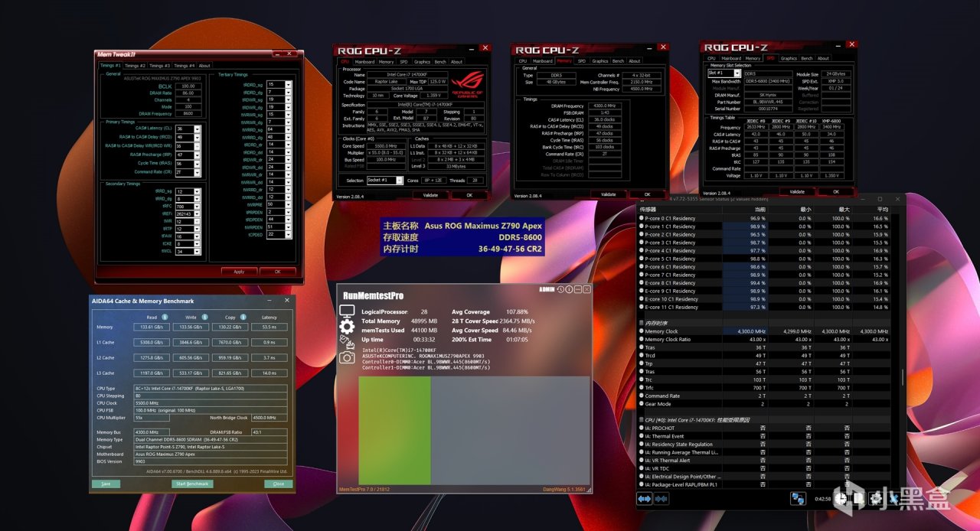The image size is (980, 531).
Task: Click sensor icon of Memory Clock row
Action: coord(642,331)
